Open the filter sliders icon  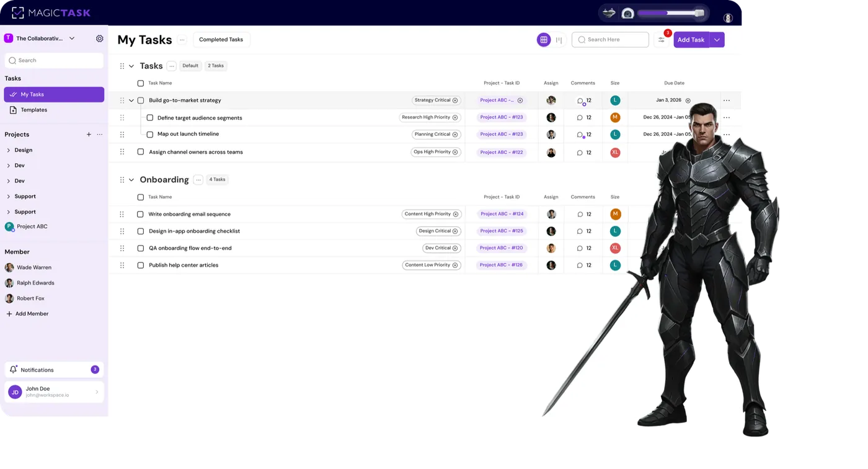coord(662,40)
